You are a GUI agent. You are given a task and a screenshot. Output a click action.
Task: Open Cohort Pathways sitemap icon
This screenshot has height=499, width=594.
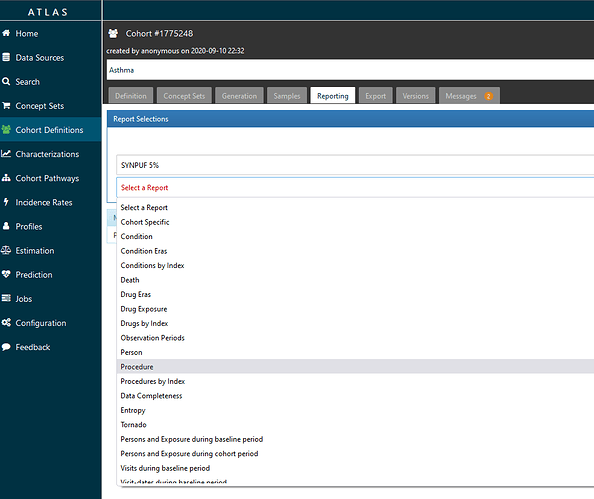click(6, 178)
